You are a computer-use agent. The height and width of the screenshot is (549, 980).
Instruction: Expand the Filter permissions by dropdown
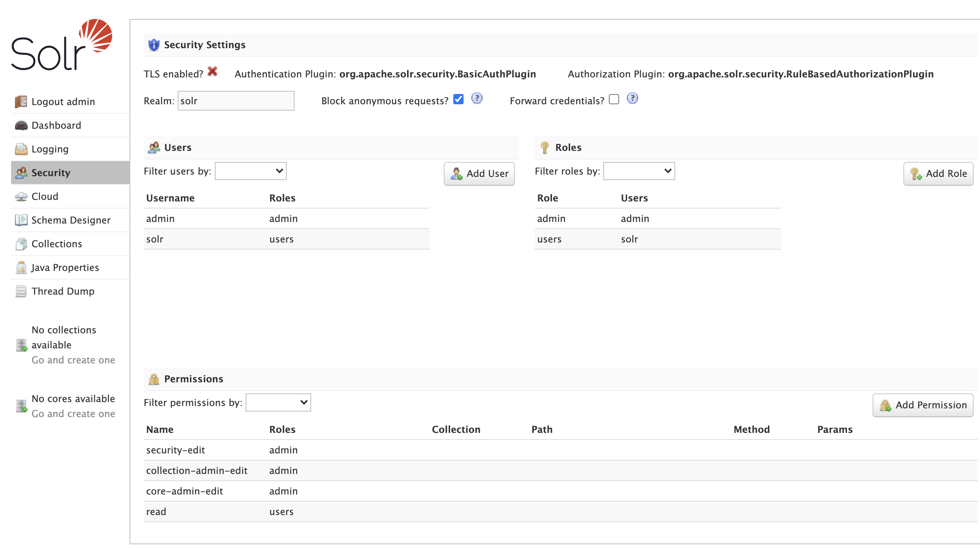(278, 402)
